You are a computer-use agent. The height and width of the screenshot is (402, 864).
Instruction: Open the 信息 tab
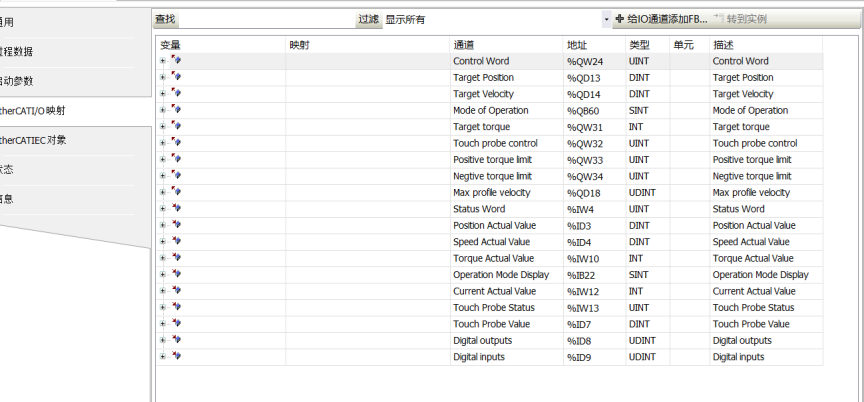(7, 199)
